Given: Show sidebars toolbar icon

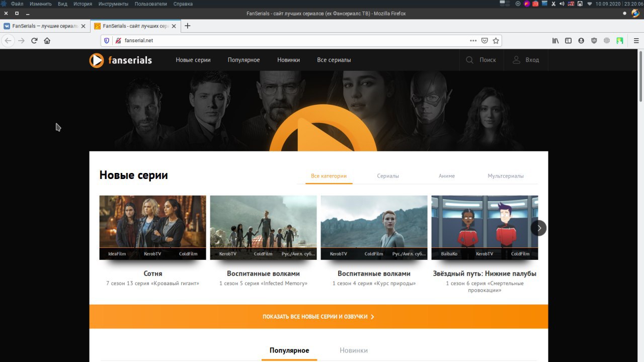Looking at the screenshot, I should (569, 41).
